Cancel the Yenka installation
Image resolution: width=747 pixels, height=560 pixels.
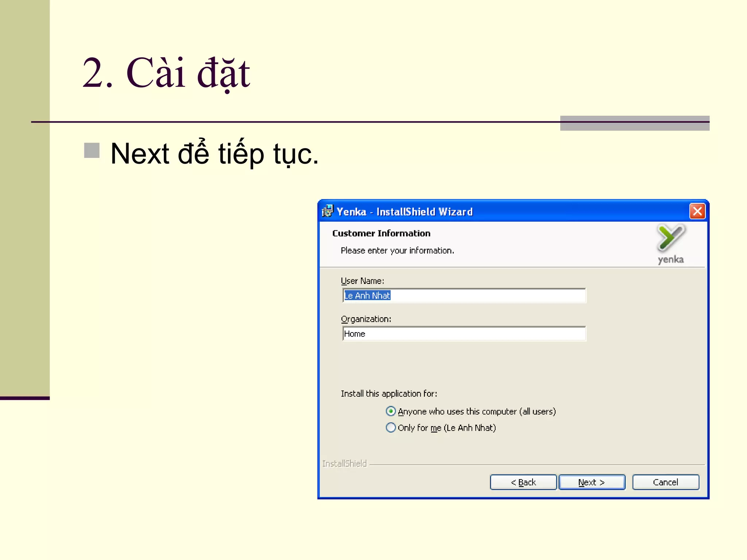point(666,482)
